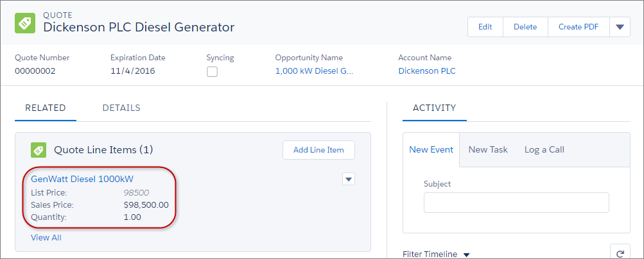Click the Add Line Item button
Screen dimensions: 644x259
point(318,150)
